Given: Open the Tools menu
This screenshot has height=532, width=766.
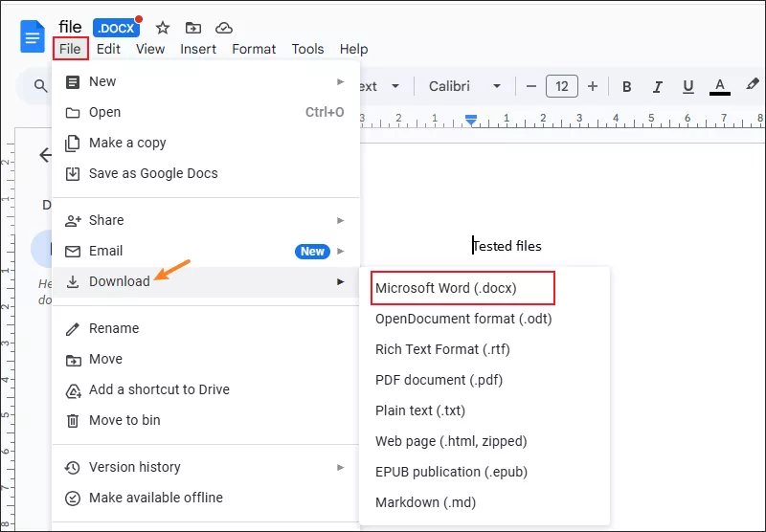Looking at the screenshot, I should [307, 49].
